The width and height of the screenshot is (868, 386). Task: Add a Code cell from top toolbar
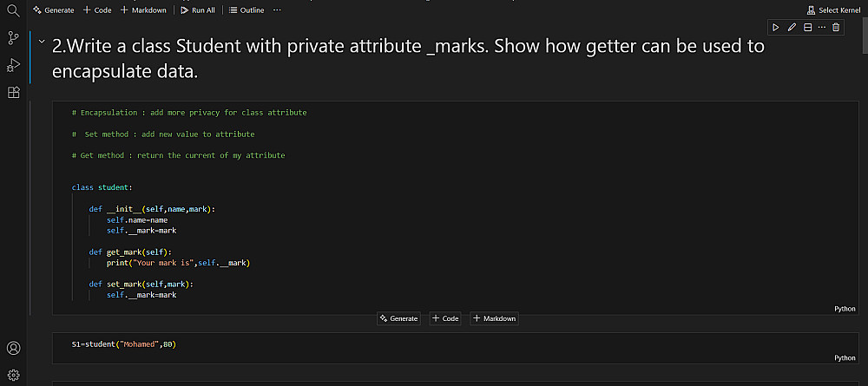(97, 10)
